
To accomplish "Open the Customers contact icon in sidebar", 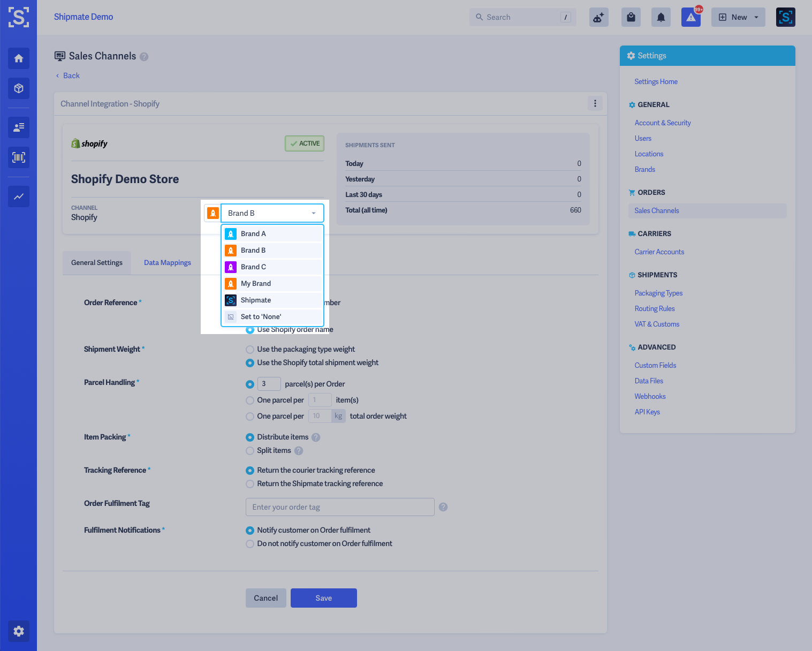I will [x=18, y=127].
